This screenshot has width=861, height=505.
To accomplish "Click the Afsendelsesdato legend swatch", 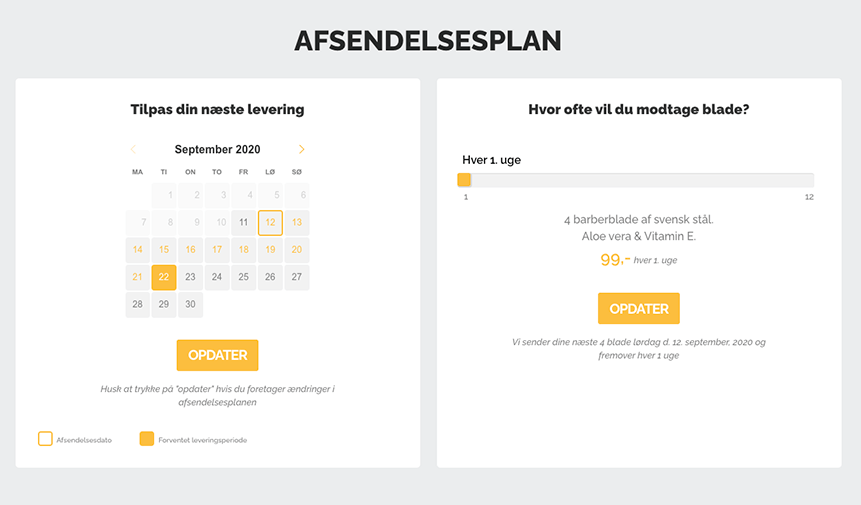I will (x=45, y=439).
